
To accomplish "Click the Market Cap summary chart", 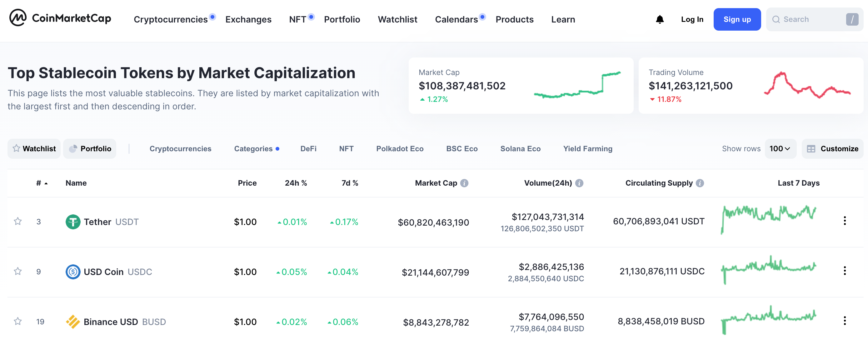I will tap(577, 85).
